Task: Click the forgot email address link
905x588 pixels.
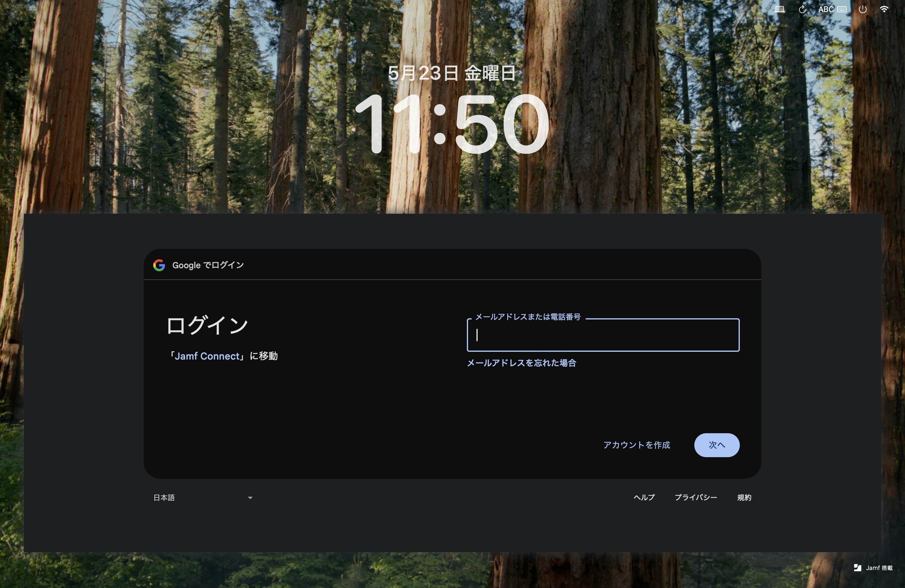Action: [x=521, y=363]
